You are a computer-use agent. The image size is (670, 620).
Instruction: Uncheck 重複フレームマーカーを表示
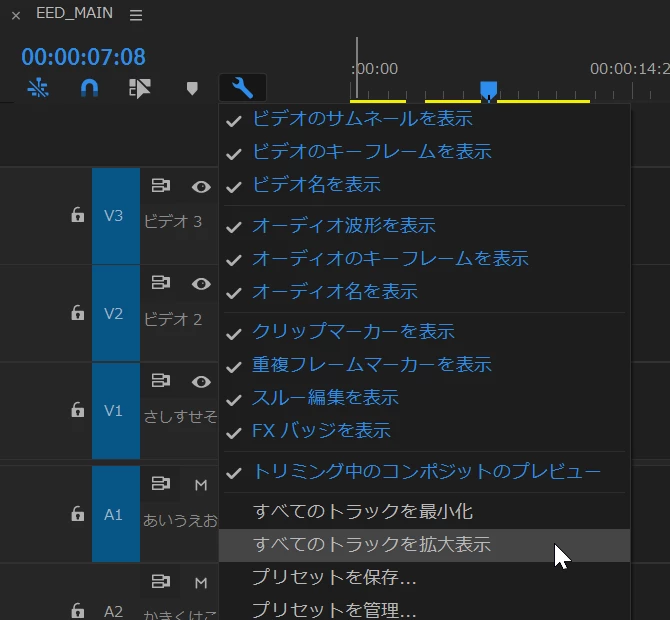[x=424, y=364]
